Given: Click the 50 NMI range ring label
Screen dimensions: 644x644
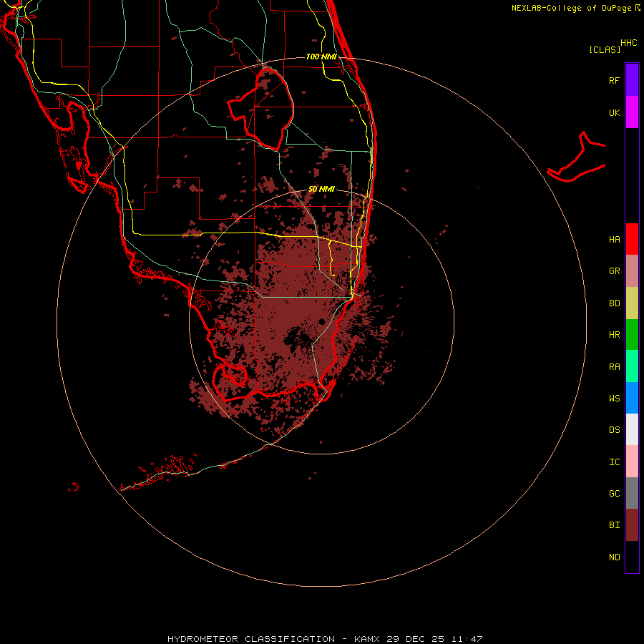Looking at the screenshot, I should pos(321,190).
